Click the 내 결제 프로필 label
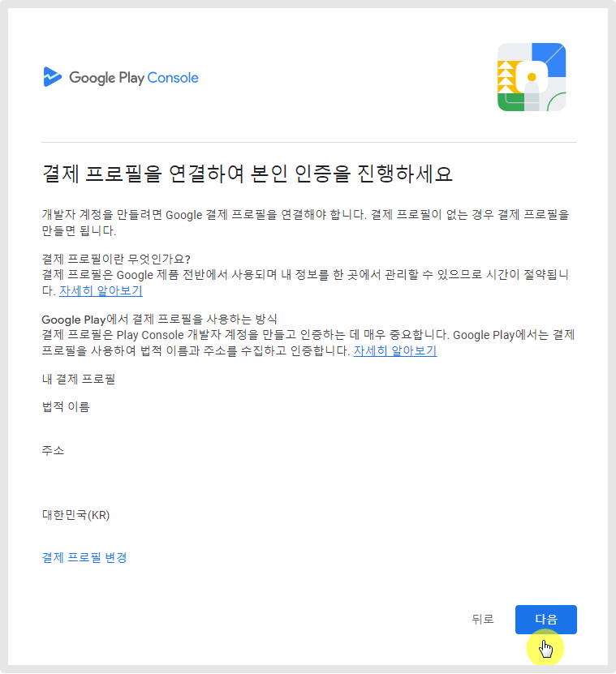 (x=78, y=379)
